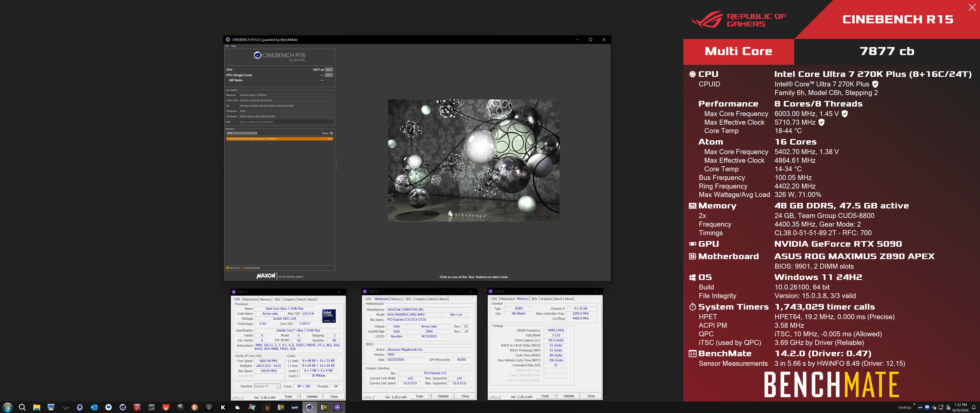980x413 pixels.
Task: Select Graphics tab in CPU-Z Mainboard window
Action: click(x=420, y=299)
